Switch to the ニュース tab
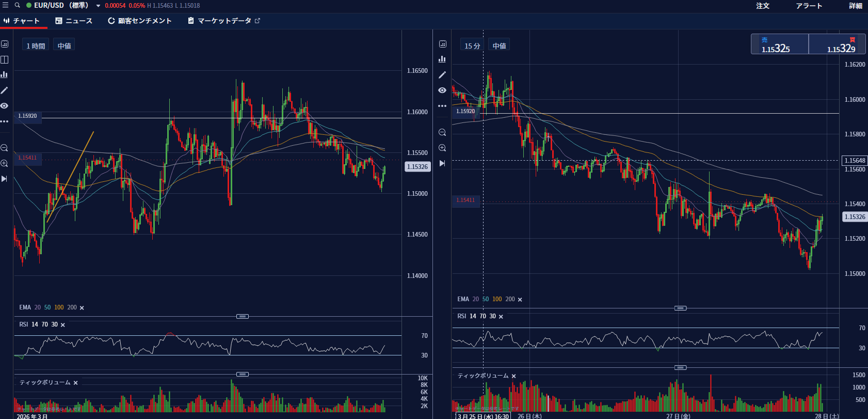 coord(74,21)
